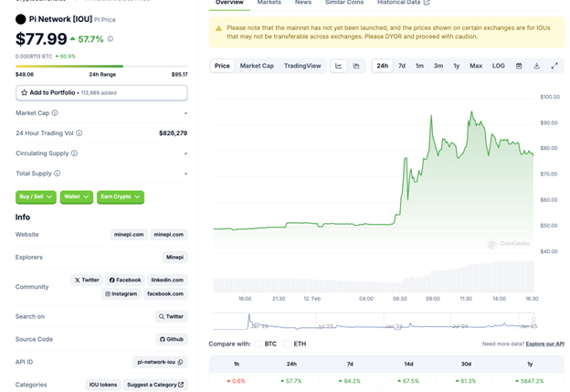Copy the pi-network-iou API ID
The width and height of the screenshot is (570, 392).
pyautogui.click(x=181, y=362)
